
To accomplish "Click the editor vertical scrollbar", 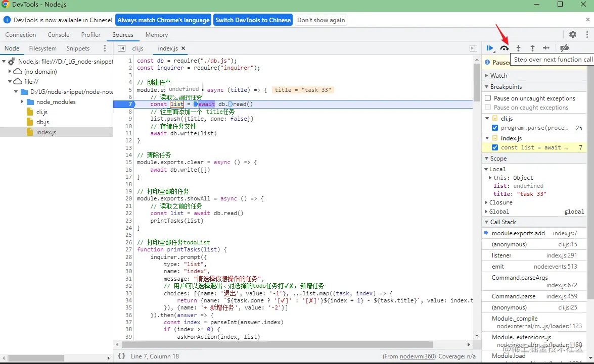I will (x=477, y=82).
